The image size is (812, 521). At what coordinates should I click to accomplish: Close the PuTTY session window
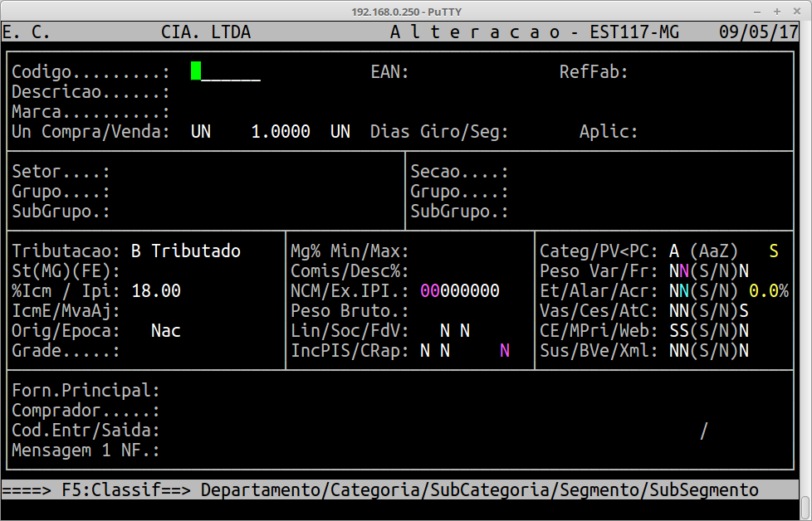click(798, 11)
